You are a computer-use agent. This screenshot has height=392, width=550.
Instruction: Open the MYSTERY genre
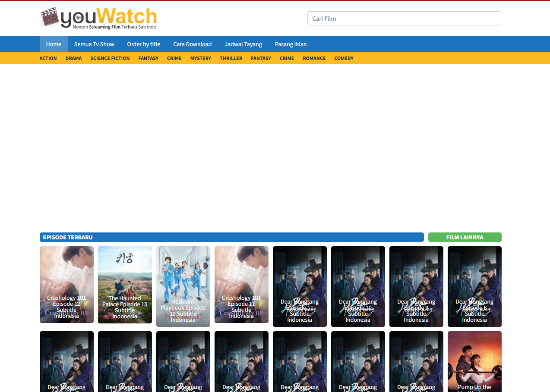tap(201, 58)
